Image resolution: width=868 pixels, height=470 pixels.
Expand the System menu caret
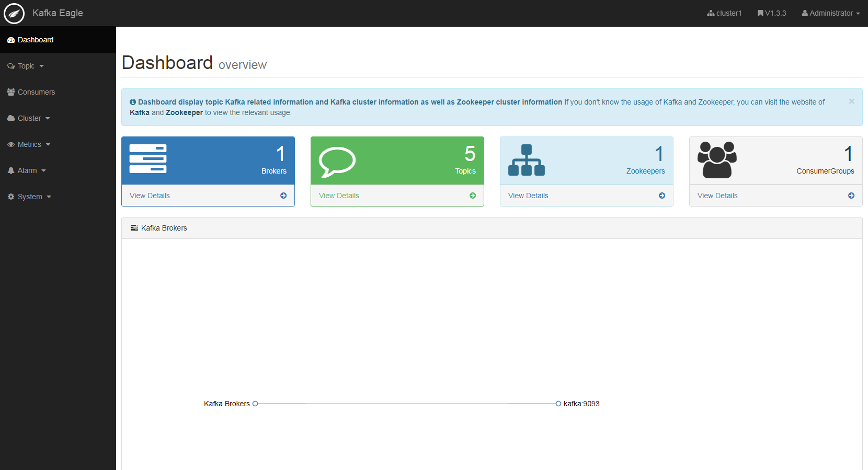(49, 197)
